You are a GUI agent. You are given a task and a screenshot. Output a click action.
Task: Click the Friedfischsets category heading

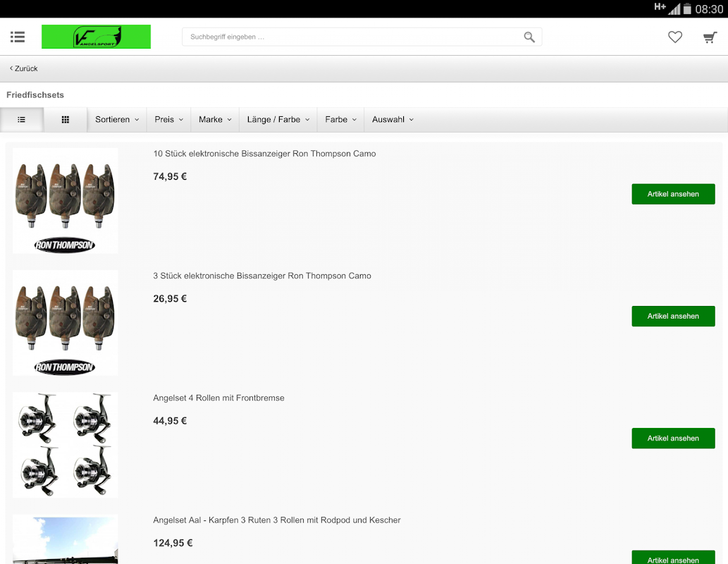coord(35,94)
